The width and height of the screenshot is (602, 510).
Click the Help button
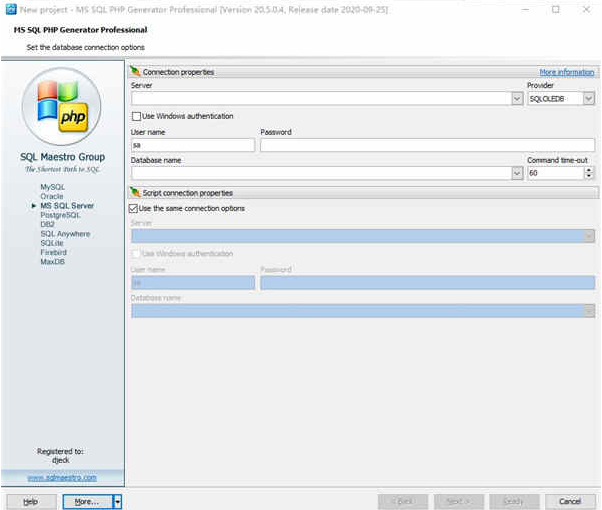point(31,501)
